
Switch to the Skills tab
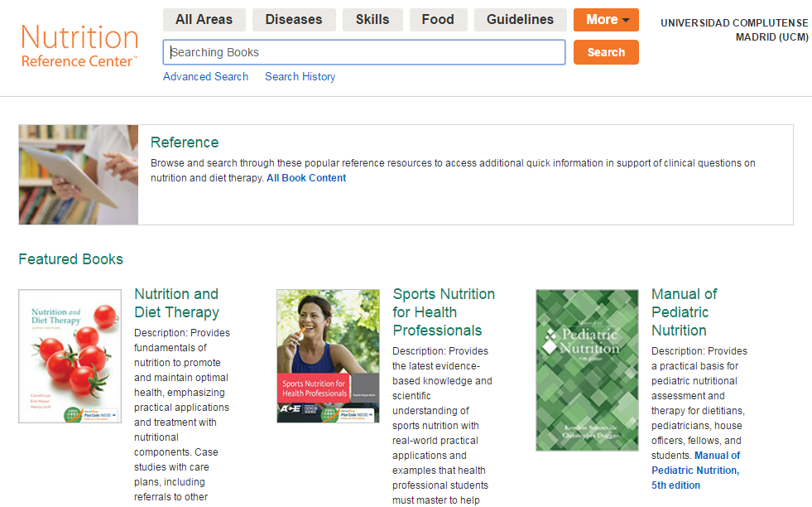pyautogui.click(x=372, y=20)
